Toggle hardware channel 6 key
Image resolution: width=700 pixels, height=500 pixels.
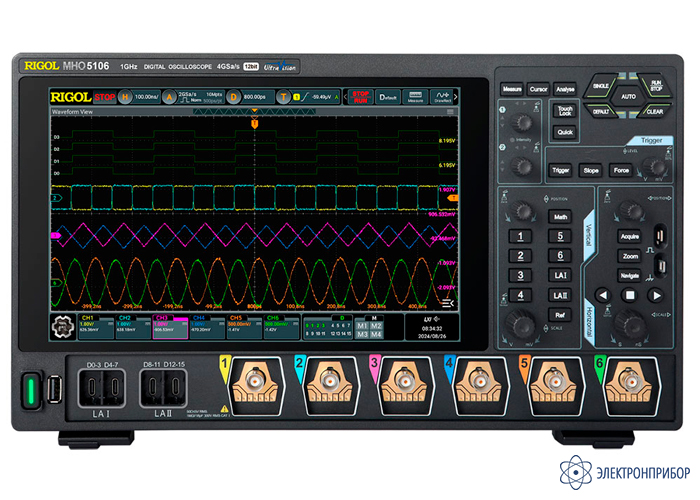click(560, 256)
